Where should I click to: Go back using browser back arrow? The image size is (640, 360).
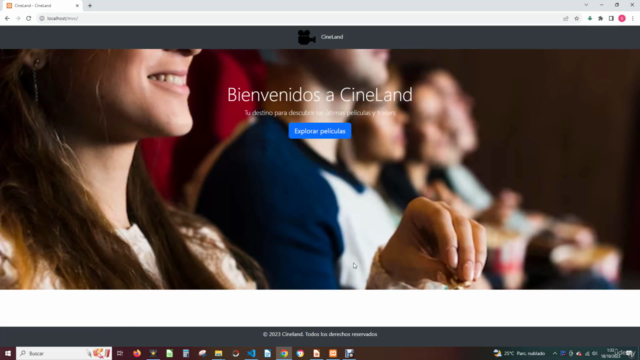(7, 18)
